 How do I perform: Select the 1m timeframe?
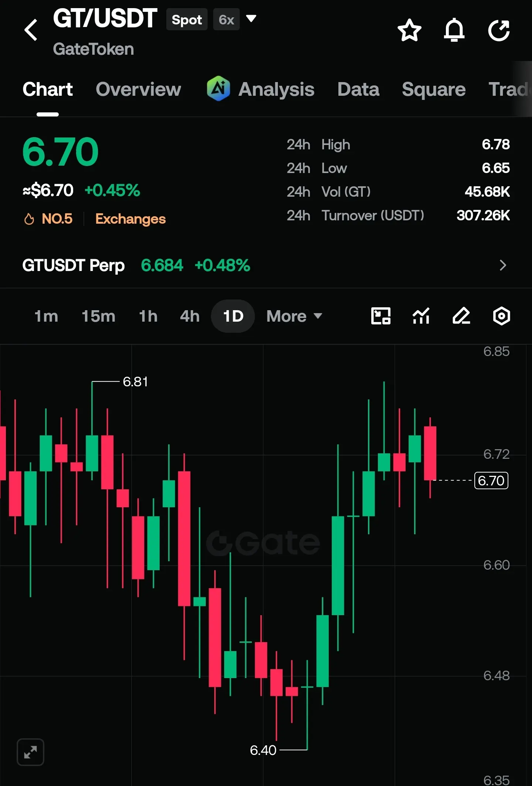pos(46,316)
